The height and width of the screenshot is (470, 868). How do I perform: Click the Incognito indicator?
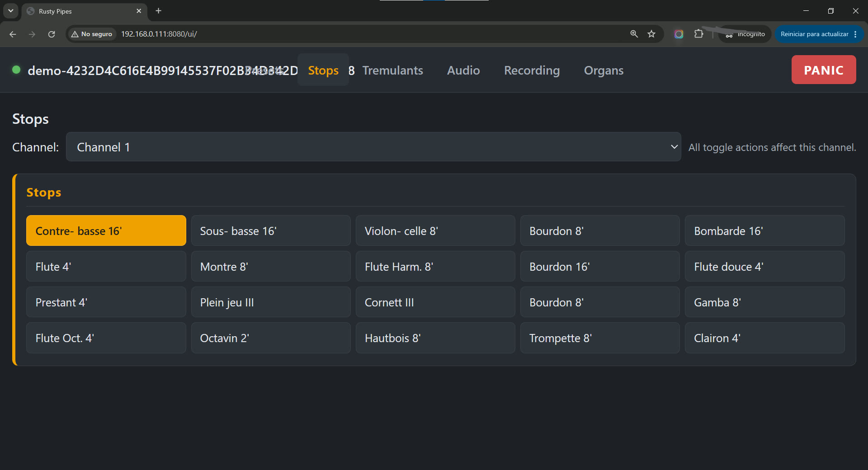[x=745, y=34]
